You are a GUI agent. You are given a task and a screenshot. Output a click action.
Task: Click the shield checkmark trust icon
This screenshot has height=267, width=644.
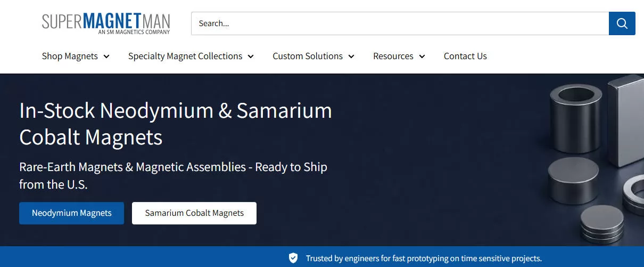tap(293, 258)
